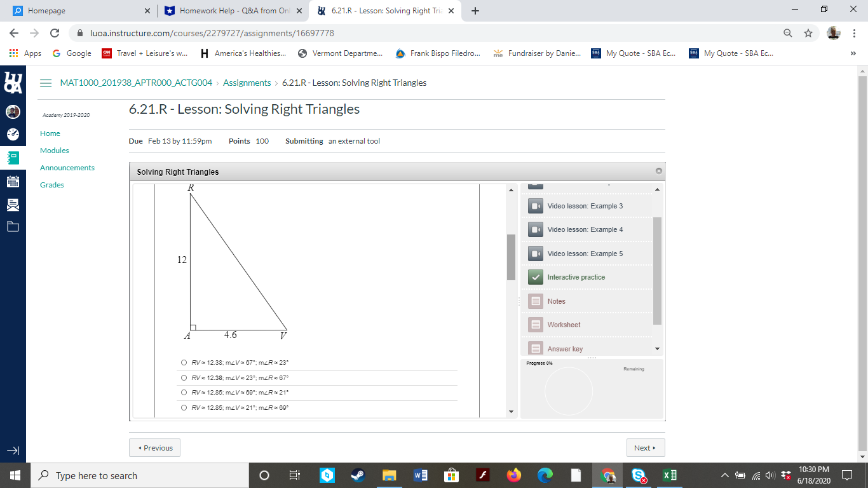Click the question pane scroll-down arrow
The image size is (868, 488).
[x=512, y=412]
